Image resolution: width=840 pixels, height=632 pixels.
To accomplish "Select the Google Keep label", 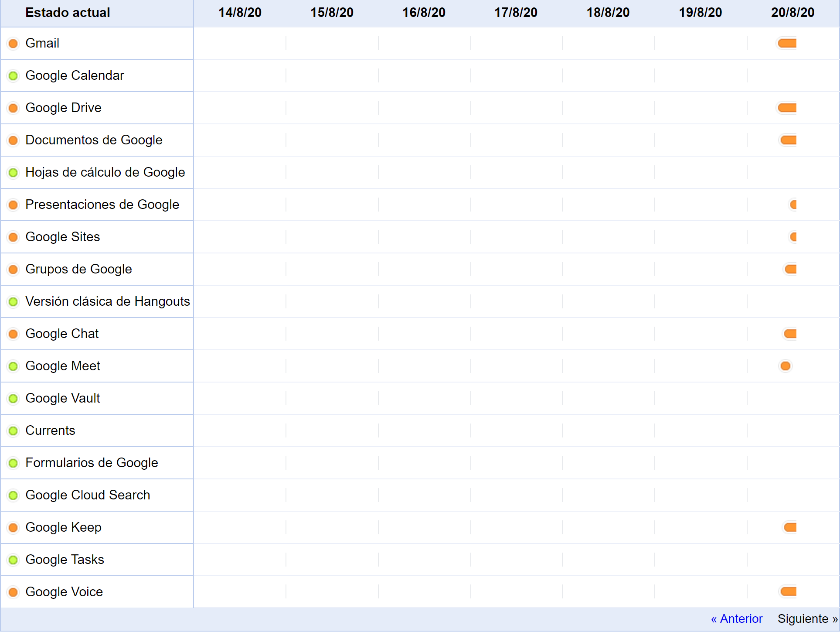I will pyautogui.click(x=63, y=527).
